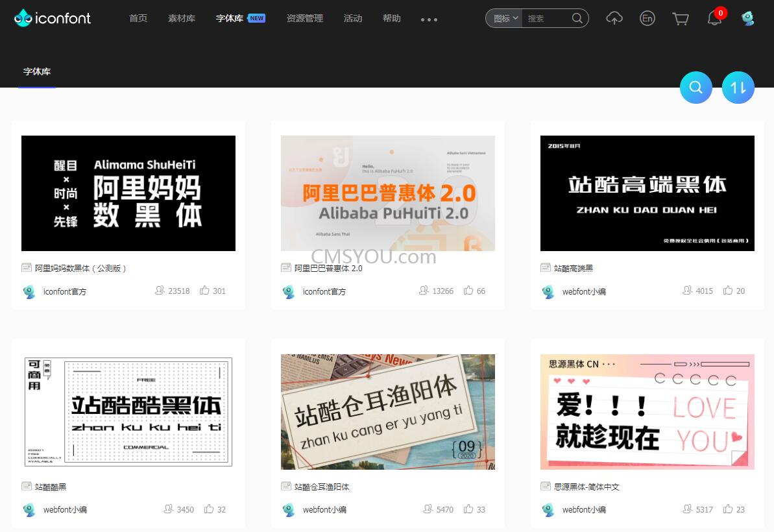The image size is (774, 532).
Task: Open Alibaba PuHuiTi 2.0 preview thumbnail
Action: click(x=388, y=193)
